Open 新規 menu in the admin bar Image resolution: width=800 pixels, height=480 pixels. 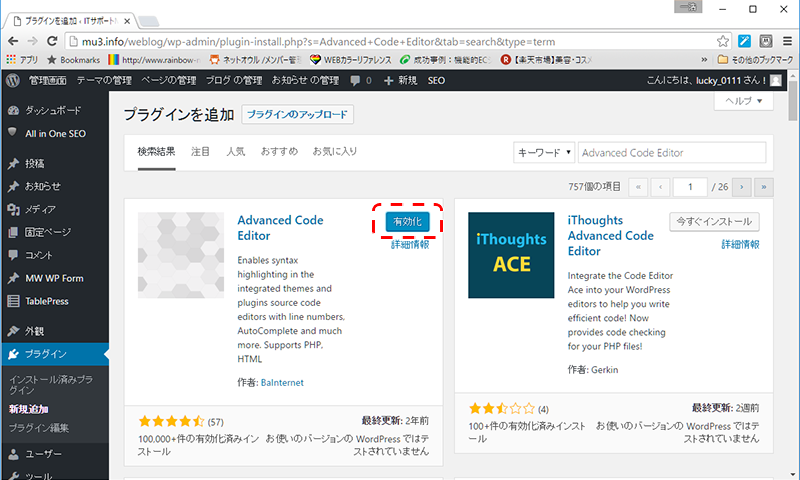[401, 81]
